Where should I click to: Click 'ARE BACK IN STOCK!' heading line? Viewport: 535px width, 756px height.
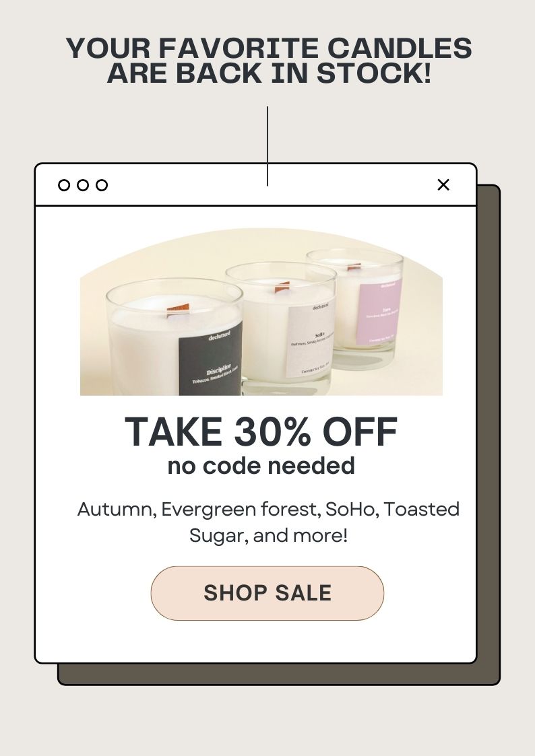click(x=269, y=73)
